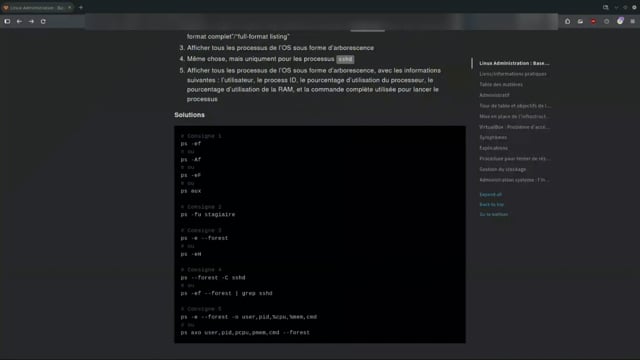The image size is (640, 360).
Task: Open Procédure pour tenter de résoudre section
Action: click(x=514, y=158)
